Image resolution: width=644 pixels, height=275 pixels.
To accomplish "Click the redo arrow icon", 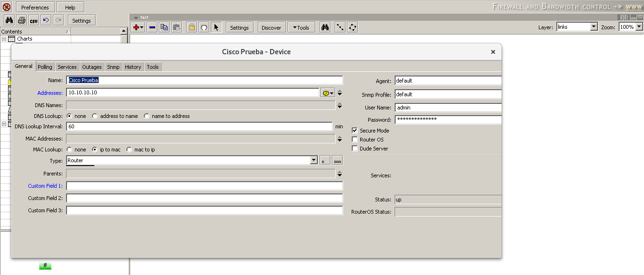I will tap(58, 20).
